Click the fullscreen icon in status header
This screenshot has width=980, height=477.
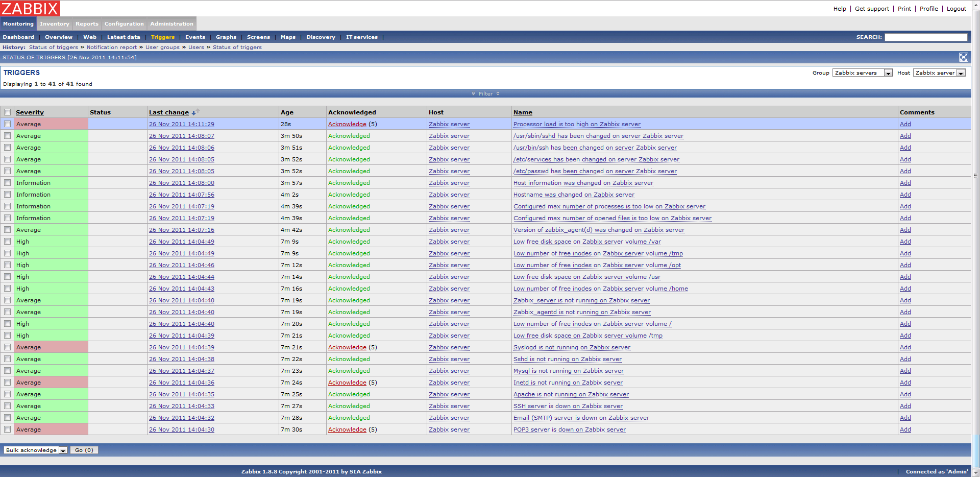click(x=963, y=57)
